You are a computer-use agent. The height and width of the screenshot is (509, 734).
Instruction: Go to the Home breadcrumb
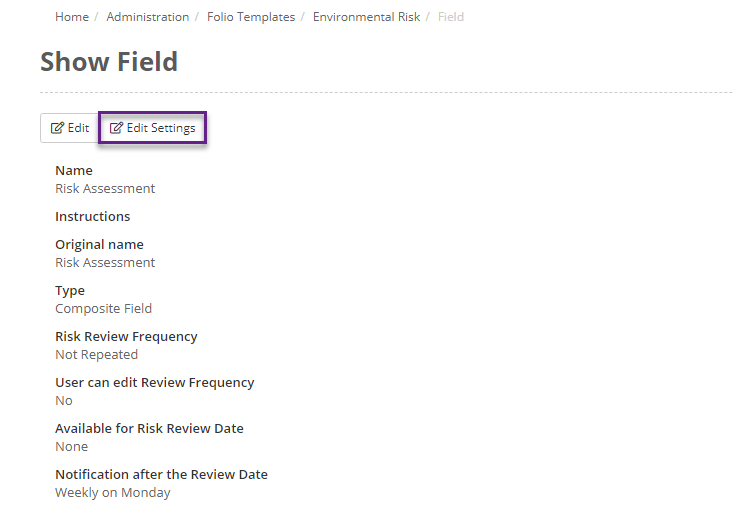click(72, 17)
